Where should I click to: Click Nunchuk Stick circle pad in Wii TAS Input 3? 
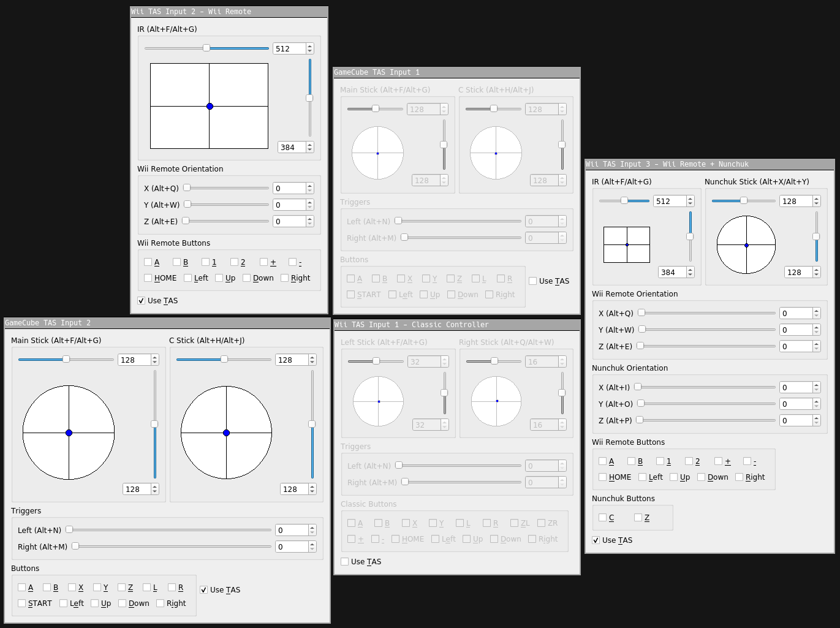746,245
